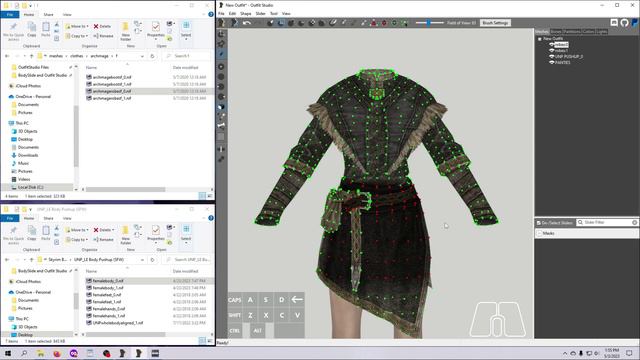This screenshot has height=360, width=640.
Task: Open View tab in archmage Explorer window
Action: pyautogui.click(x=67, y=14)
